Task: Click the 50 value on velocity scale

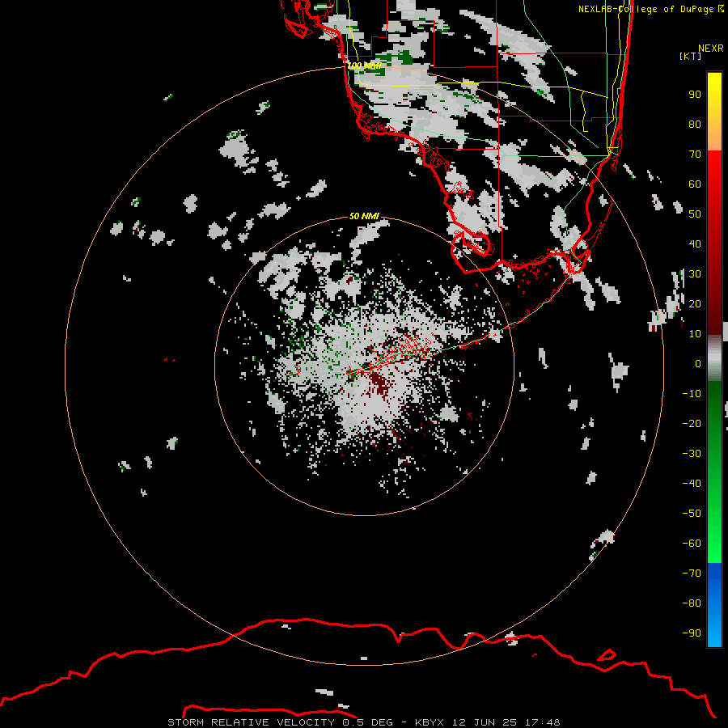Action: click(695, 214)
